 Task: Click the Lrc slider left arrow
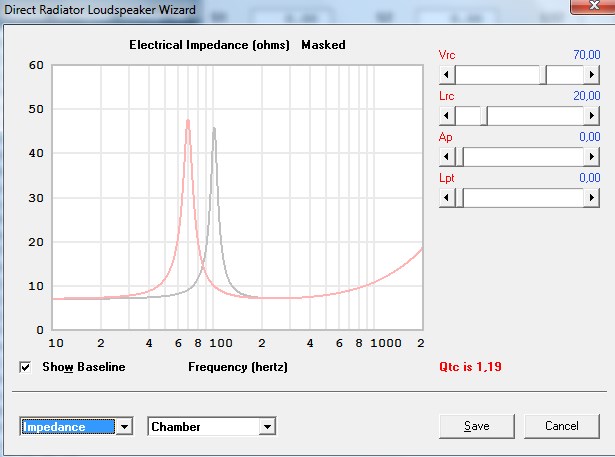pos(447,115)
